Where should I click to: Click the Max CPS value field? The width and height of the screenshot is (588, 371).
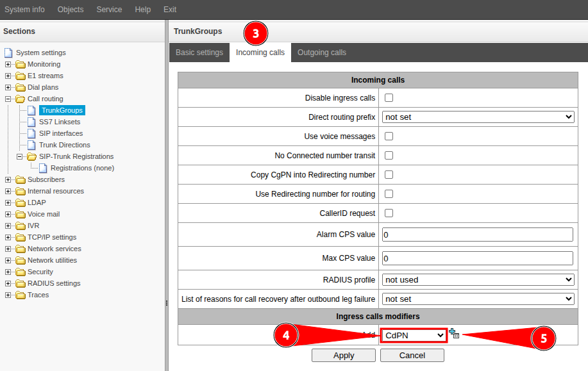pos(478,258)
